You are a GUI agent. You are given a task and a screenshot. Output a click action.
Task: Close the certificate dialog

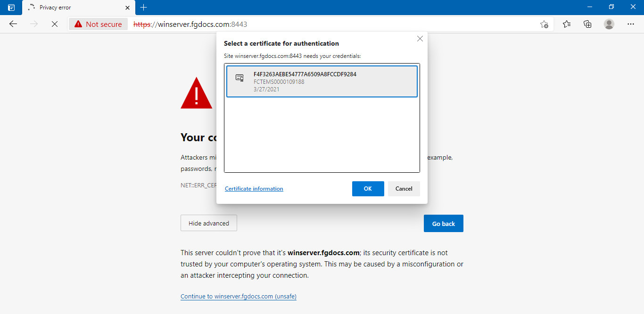pyautogui.click(x=420, y=39)
